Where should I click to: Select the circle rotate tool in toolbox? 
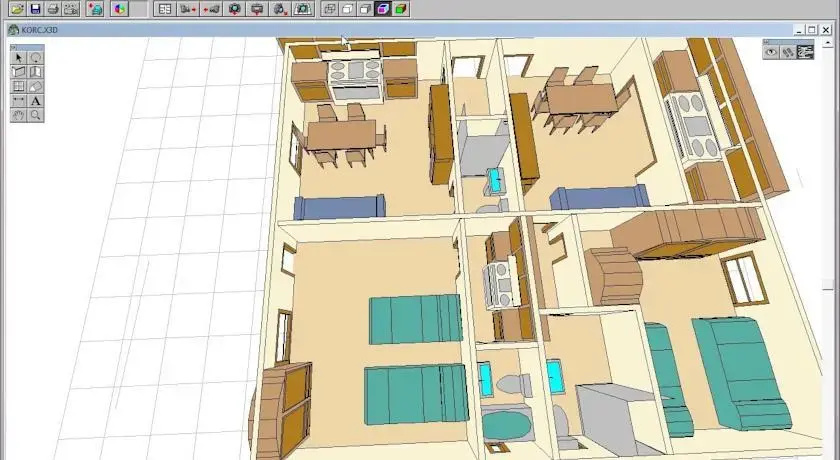click(35, 58)
